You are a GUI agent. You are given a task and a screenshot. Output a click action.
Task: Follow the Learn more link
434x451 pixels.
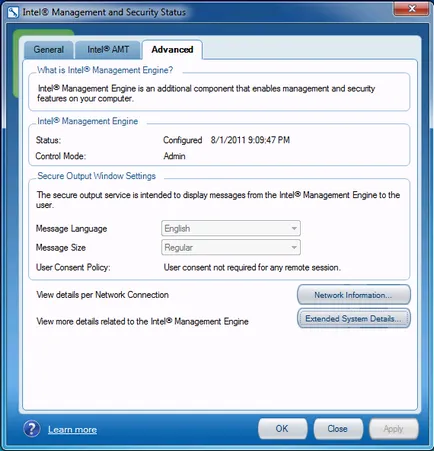72,430
